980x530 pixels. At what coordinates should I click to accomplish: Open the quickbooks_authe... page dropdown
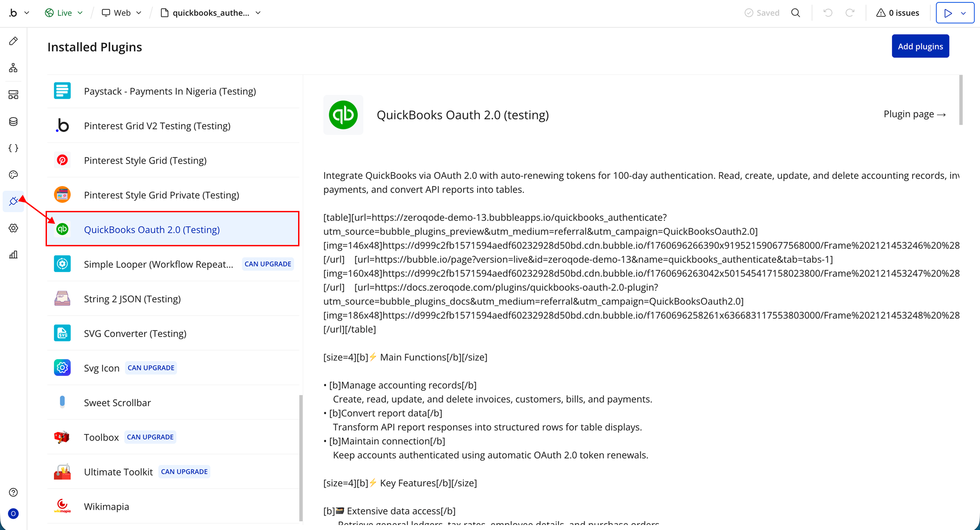click(x=211, y=13)
